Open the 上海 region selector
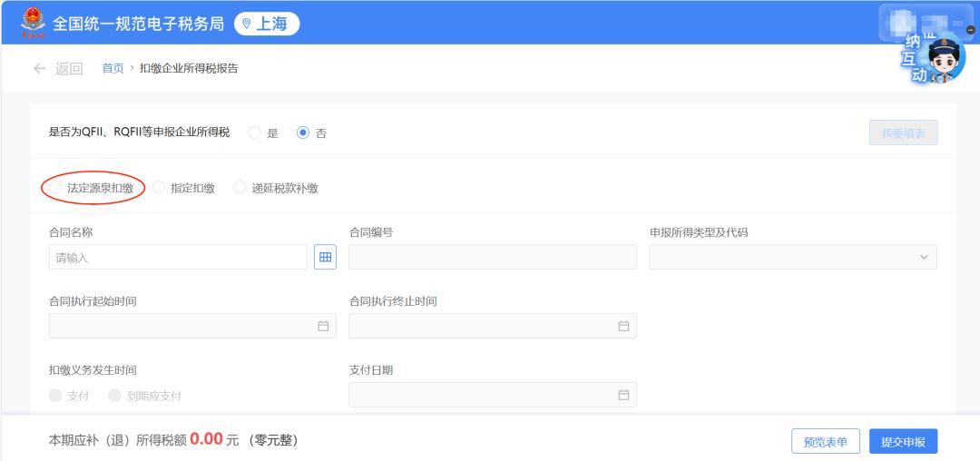The height and width of the screenshot is (461, 980). 267,25
